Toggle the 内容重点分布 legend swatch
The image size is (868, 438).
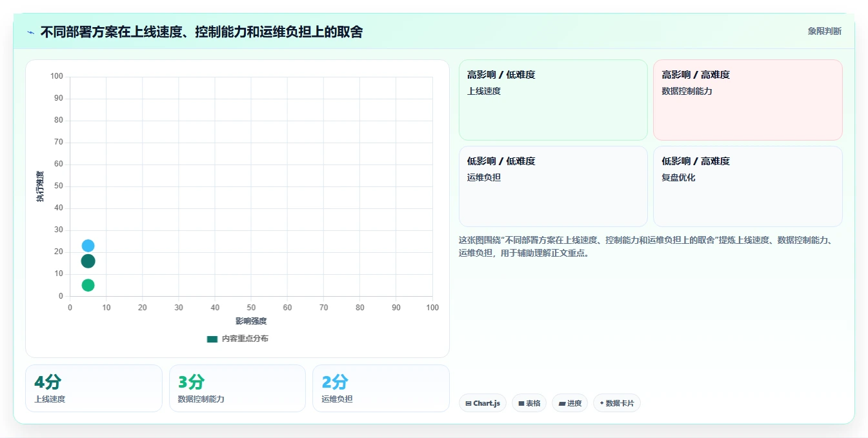(x=212, y=339)
